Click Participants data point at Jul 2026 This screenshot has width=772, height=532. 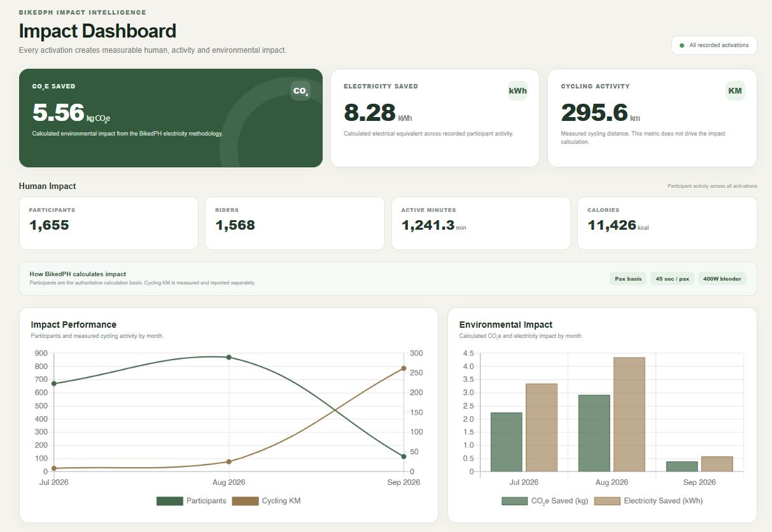tap(54, 384)
